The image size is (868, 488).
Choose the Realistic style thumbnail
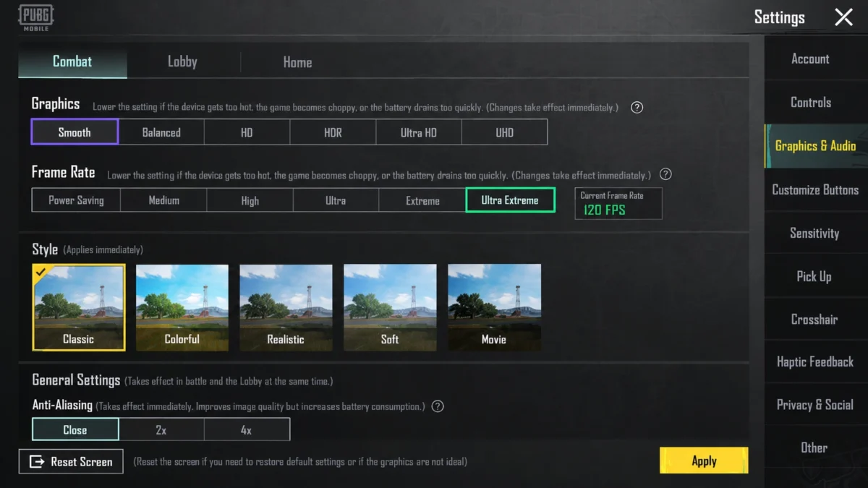[286, 307]
